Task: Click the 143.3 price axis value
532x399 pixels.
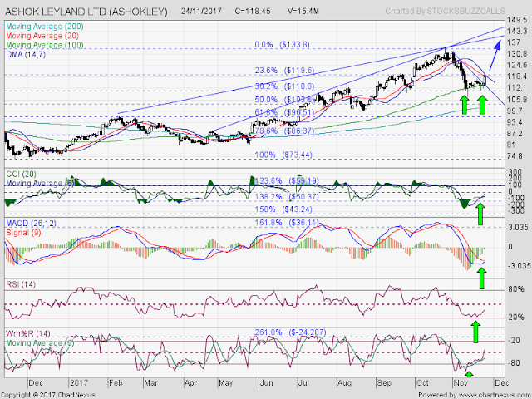Action: pos(517,31)
